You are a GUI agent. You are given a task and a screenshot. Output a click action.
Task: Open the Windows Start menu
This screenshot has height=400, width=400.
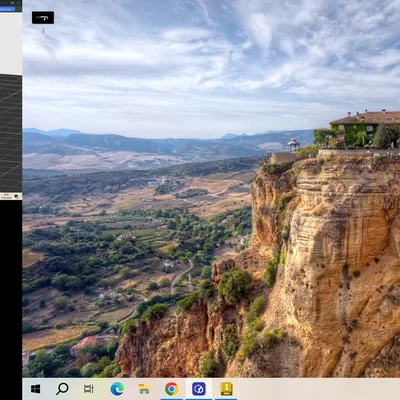35,389
